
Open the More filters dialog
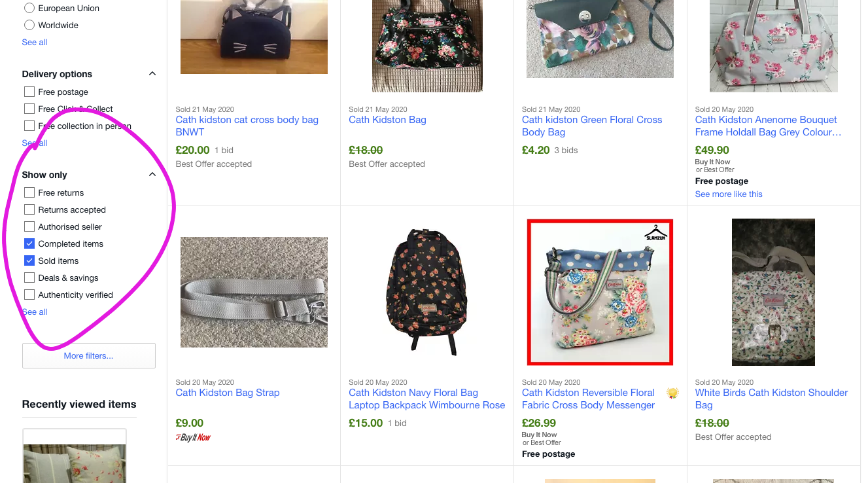(88, 355)
